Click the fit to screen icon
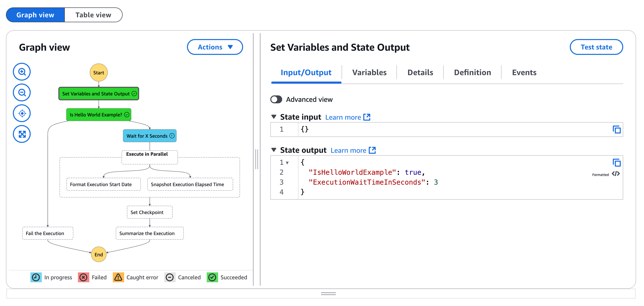Viewport: 644px width, 306px height. (22, 134)
